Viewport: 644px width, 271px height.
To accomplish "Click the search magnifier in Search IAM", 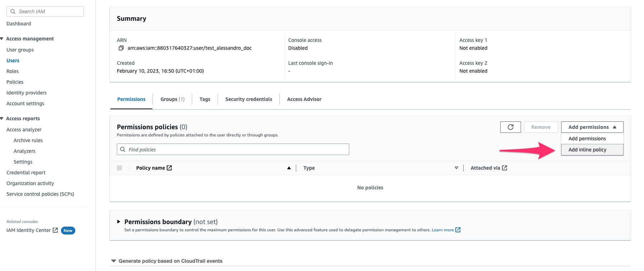I will pyautogui.click(x=13, y=11).
